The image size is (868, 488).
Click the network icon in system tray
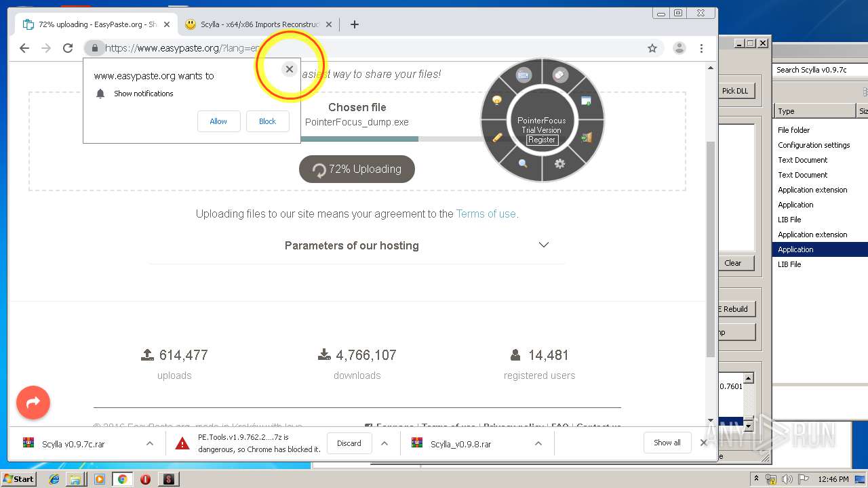click(770, 479)
